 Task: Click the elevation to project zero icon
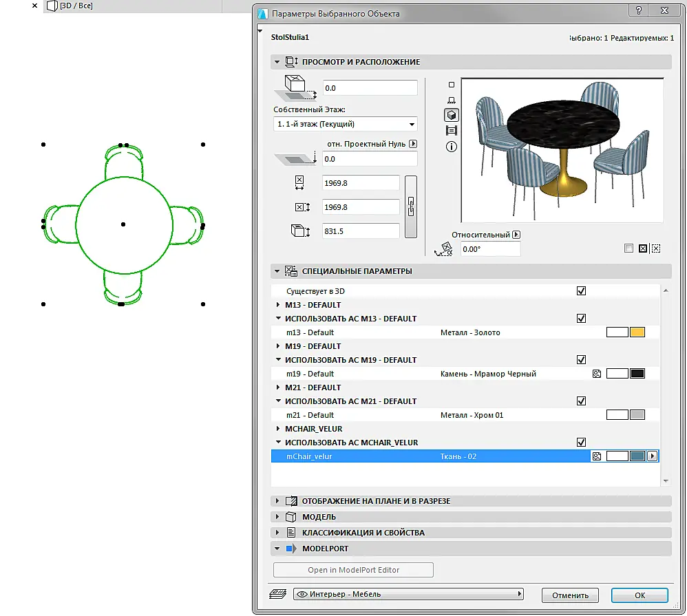pyautogui.click(x=295, y=158)
